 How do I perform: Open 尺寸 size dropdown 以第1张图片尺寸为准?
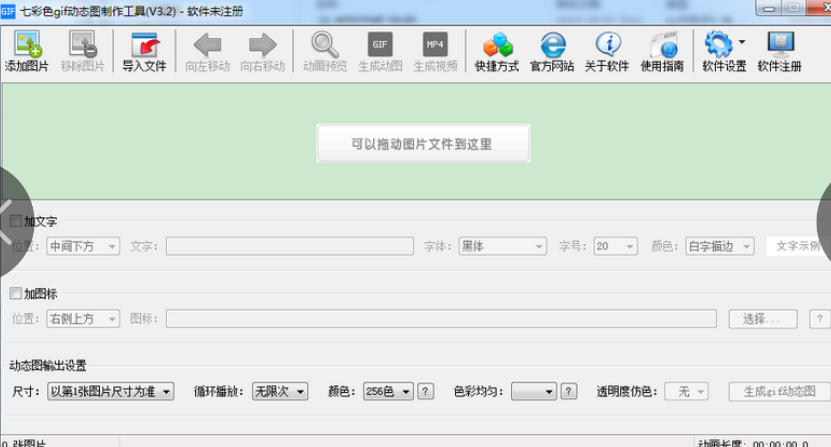point(110,391)
